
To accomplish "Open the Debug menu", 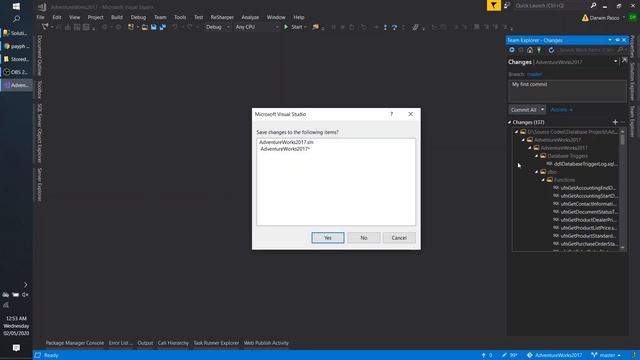I will tap(138, 17).
